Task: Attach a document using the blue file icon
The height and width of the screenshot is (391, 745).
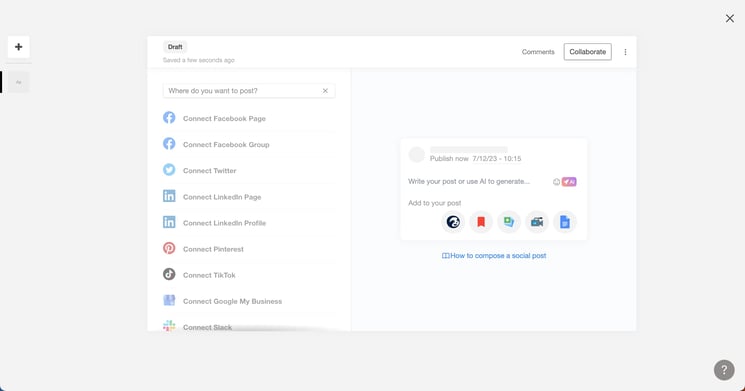Action: click(564, 222)
